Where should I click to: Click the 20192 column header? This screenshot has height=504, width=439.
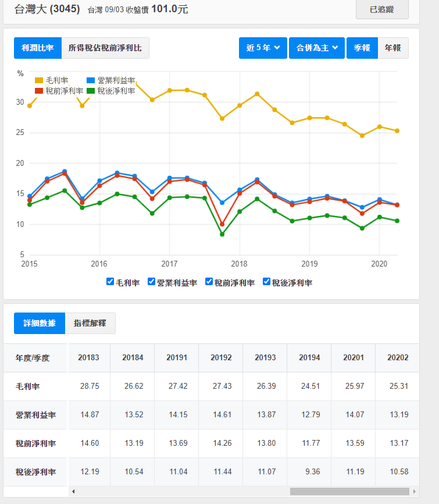click(x=221, y=358)
